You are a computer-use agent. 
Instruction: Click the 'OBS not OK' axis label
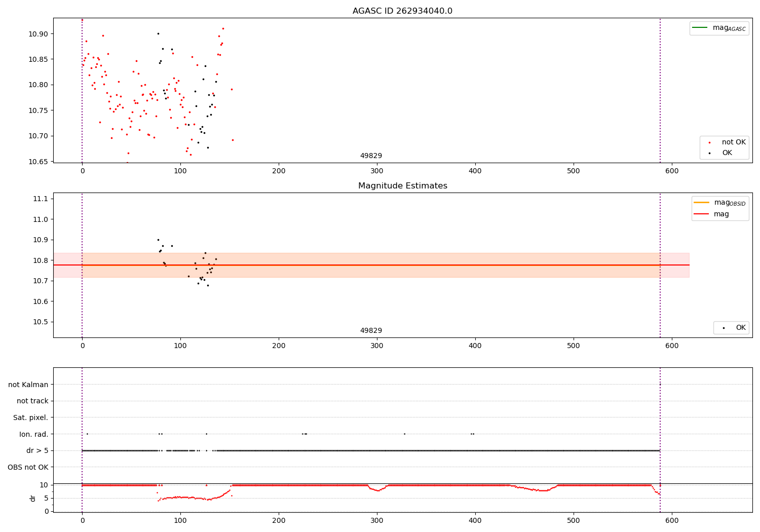[28, 467]
